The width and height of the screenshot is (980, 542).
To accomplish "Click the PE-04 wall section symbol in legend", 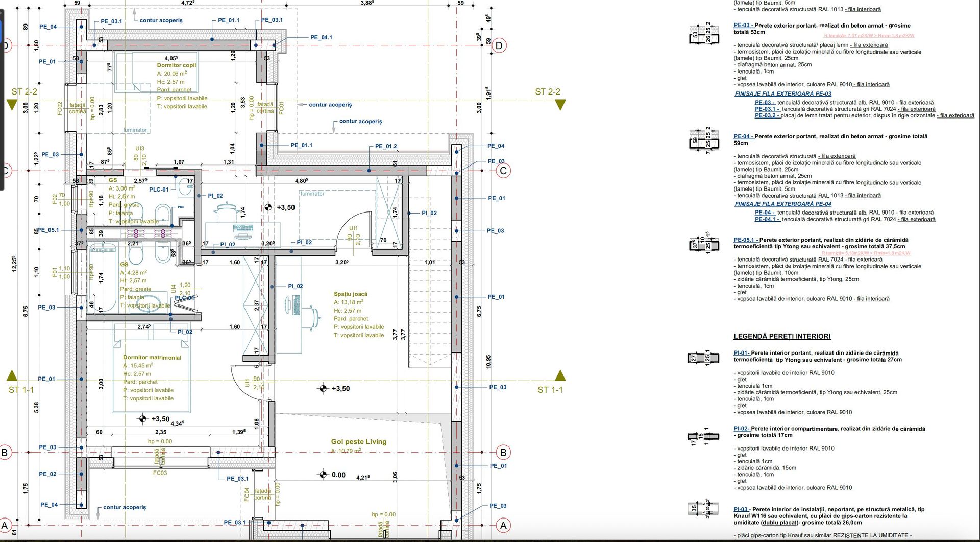I will [x=704, y=140].
